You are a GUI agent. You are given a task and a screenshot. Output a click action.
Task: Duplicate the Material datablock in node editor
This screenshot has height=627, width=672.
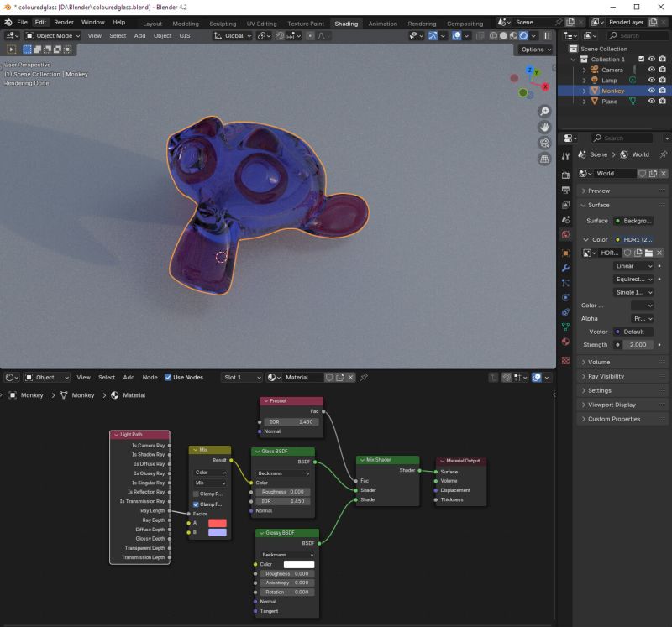340,378
